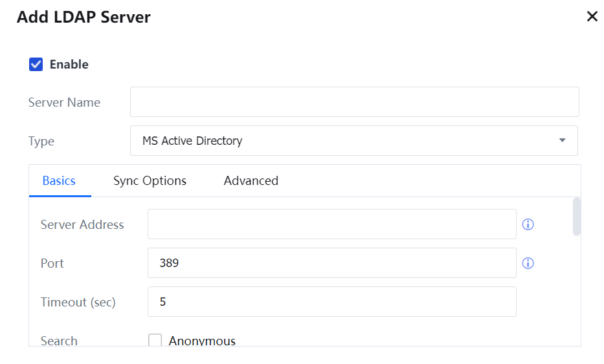Click the Type dropdown arrow
Image resolution: width=604 pixels, height=364 pixels.
point(562,140)
